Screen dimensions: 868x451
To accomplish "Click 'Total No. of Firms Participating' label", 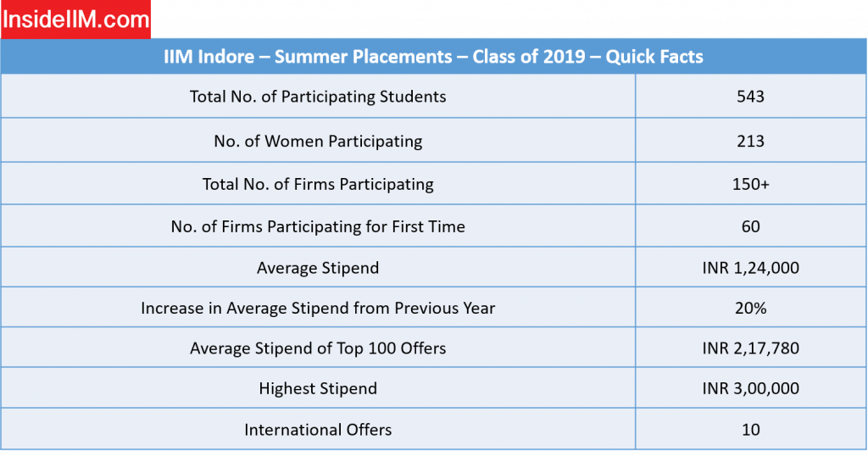I will point(318,184).
